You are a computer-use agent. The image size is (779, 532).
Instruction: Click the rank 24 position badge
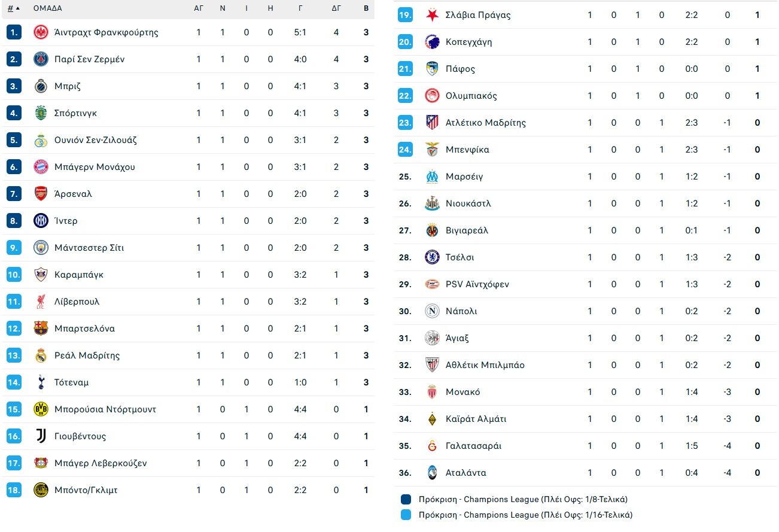click(x=405, y=150)
